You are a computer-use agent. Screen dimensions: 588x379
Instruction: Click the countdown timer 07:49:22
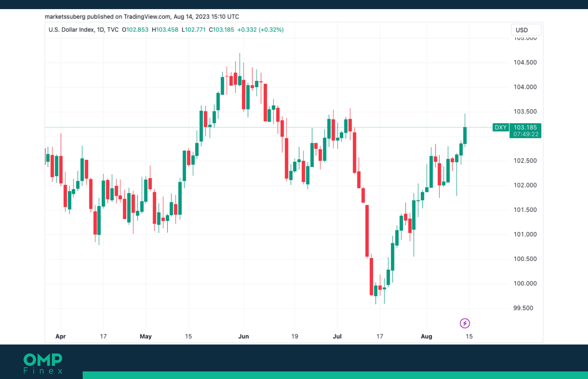[526, 134]
